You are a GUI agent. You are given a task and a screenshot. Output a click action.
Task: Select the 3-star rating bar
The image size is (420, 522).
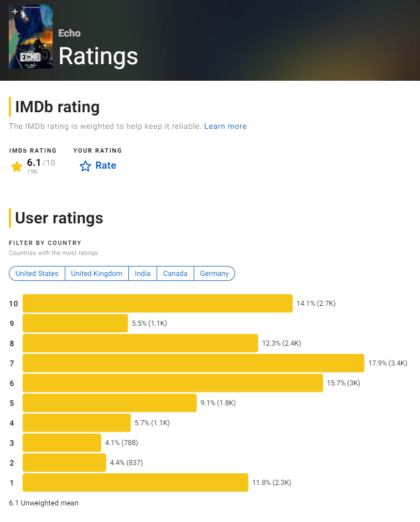(x=62, y=443)
